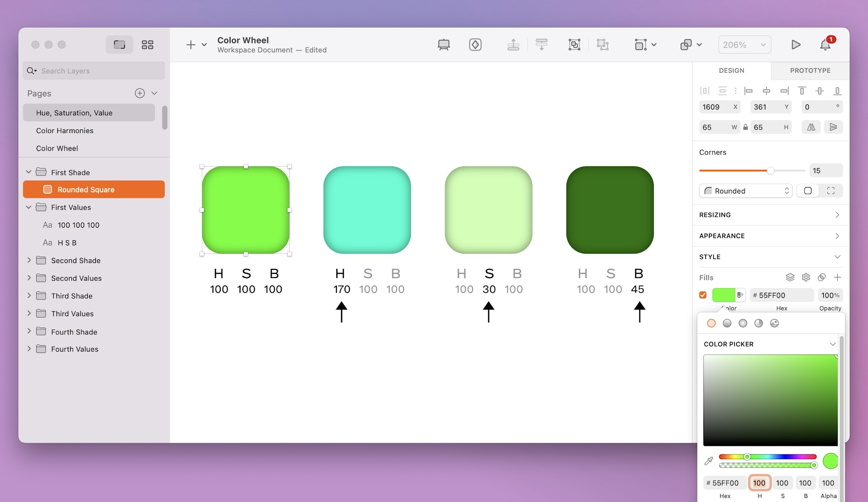The image size is (868, 502).
Task: Expand the Second Shade layer group
Action: tap(28, 260)
